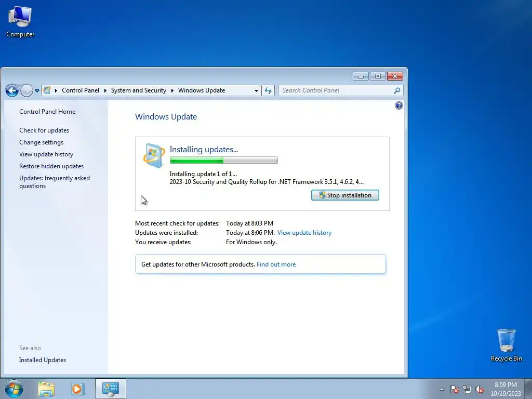Click the green installation progress bar
Screen dimensions: 532x399
[x=223, y=160]
